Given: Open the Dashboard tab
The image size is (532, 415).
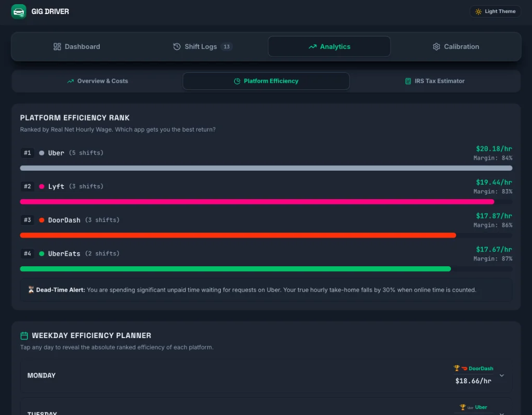Looking at the screenshot, I should pos(77,46).
